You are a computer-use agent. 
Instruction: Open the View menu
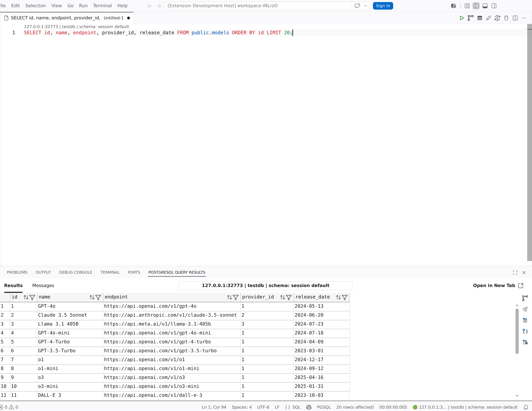(x=57, y=6)
